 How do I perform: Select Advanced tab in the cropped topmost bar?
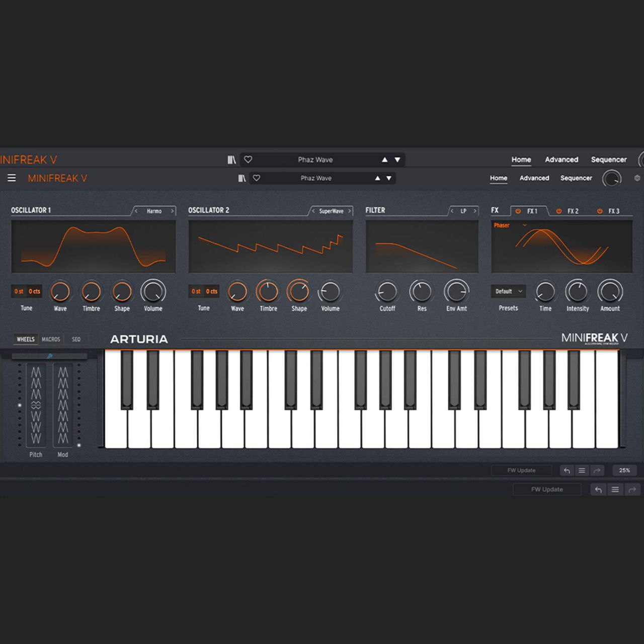[561, 159]
